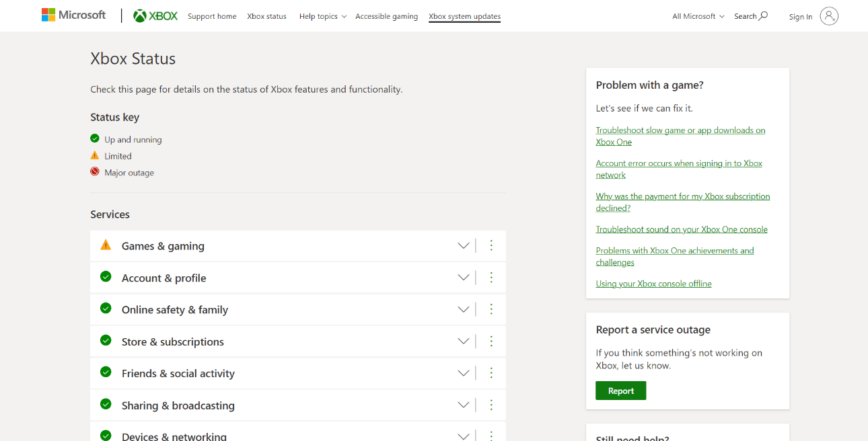Click the Games & gaming warning status icon
868x441 pixels.
pos(106,245)
